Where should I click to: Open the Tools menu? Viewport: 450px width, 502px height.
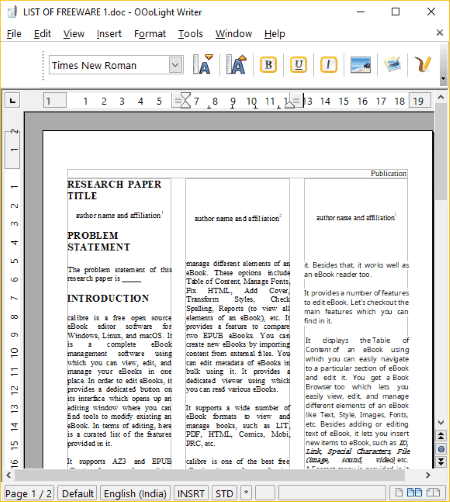pyautogui.click(x=190, y=34)
